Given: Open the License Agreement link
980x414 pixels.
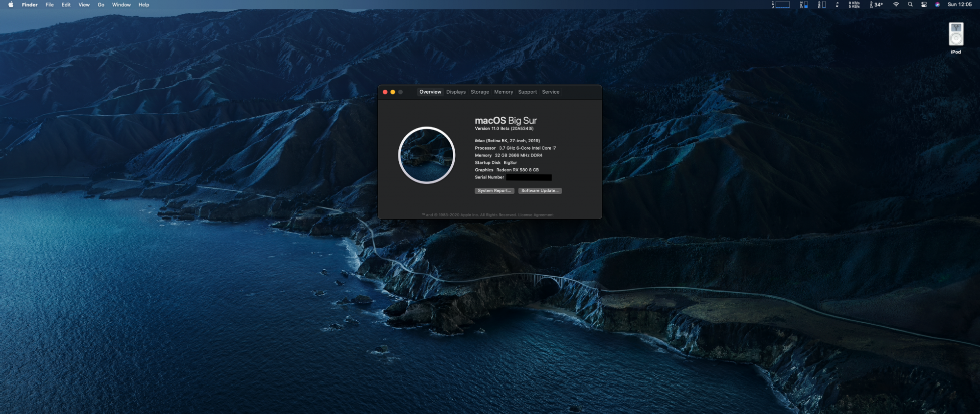Looking at the screenshot, I should coord(536,215).
